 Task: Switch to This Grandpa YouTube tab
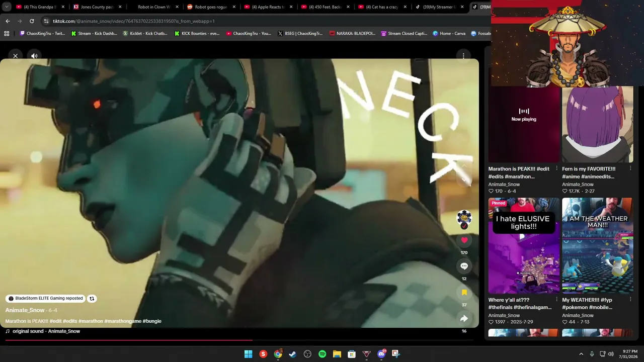coord(41,7)
